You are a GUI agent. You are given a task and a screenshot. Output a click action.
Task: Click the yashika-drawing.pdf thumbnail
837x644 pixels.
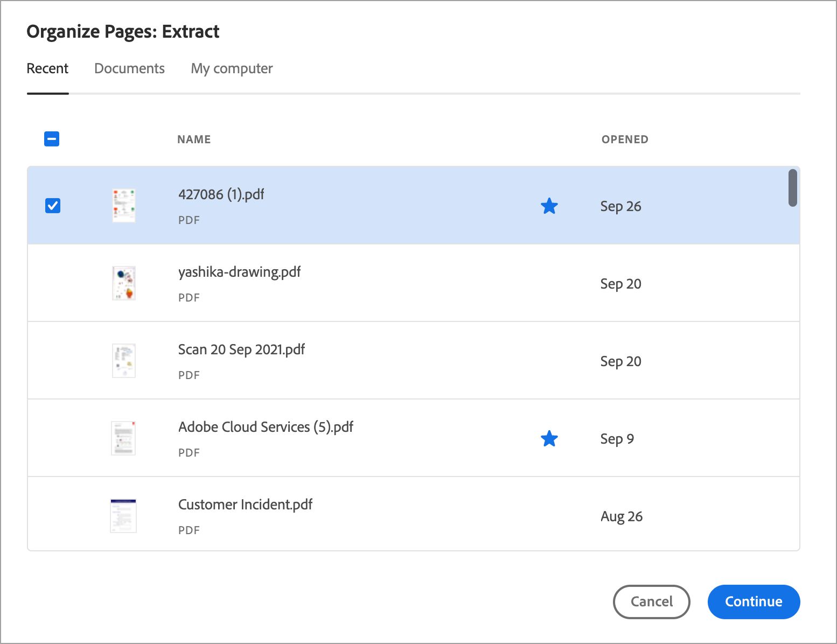tap(123, 283)
